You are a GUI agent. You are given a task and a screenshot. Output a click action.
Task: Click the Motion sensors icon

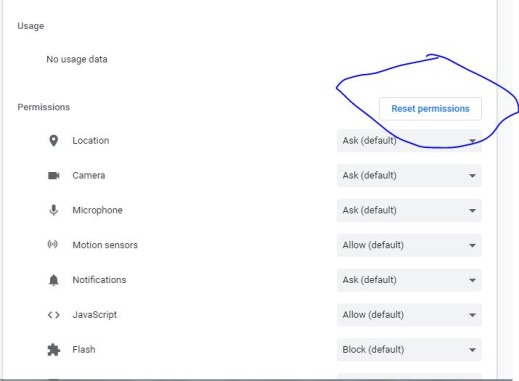(53, 244)
